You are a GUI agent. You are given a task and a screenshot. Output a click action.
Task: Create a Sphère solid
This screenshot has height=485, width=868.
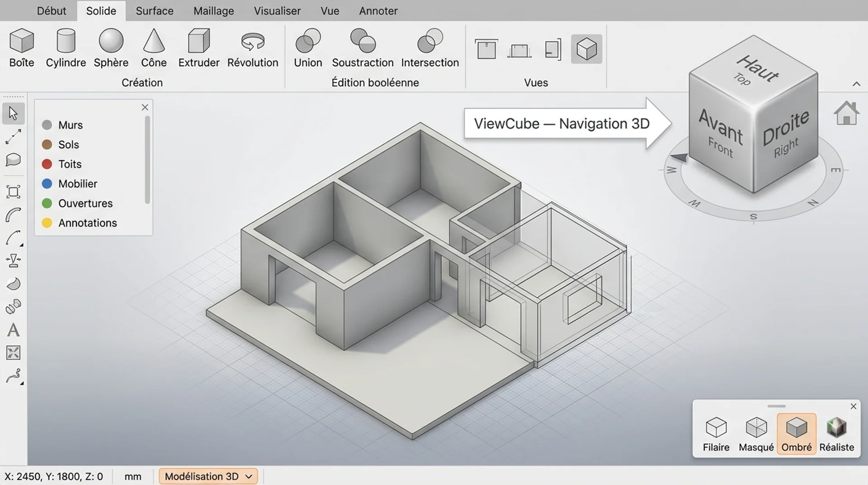click(x=111, y=48)
